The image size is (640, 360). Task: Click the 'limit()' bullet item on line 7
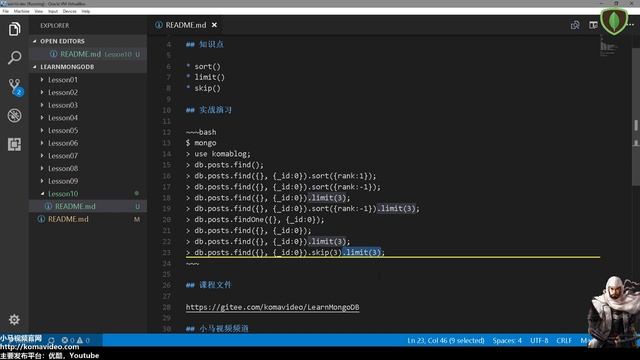point(209,77)
